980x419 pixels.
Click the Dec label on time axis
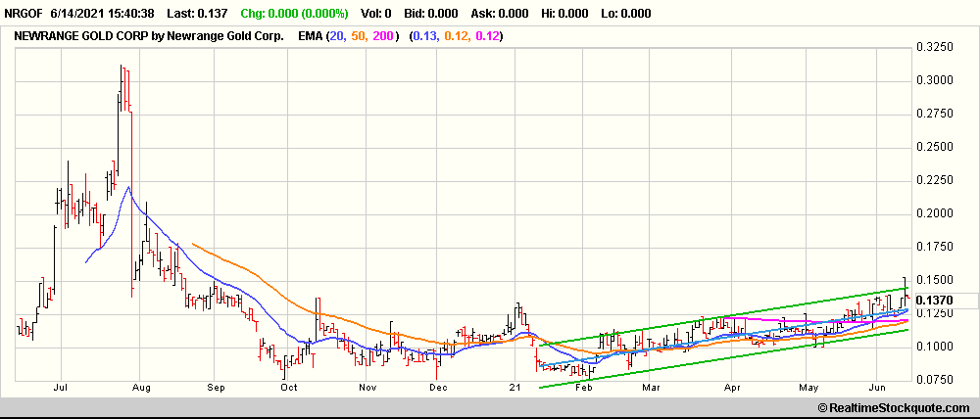tap(439, 389)
